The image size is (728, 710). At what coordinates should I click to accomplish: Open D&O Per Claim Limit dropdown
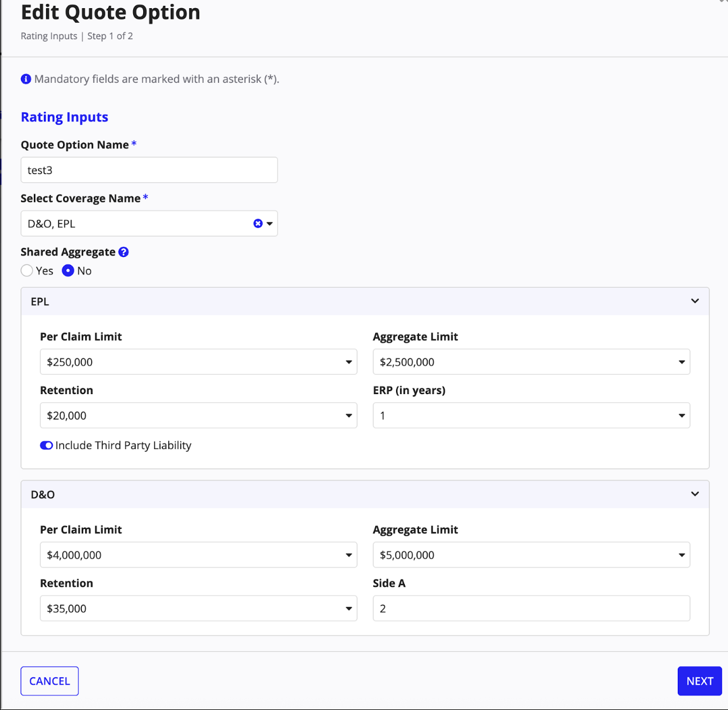pyautogui.click(x=199, y=555)
